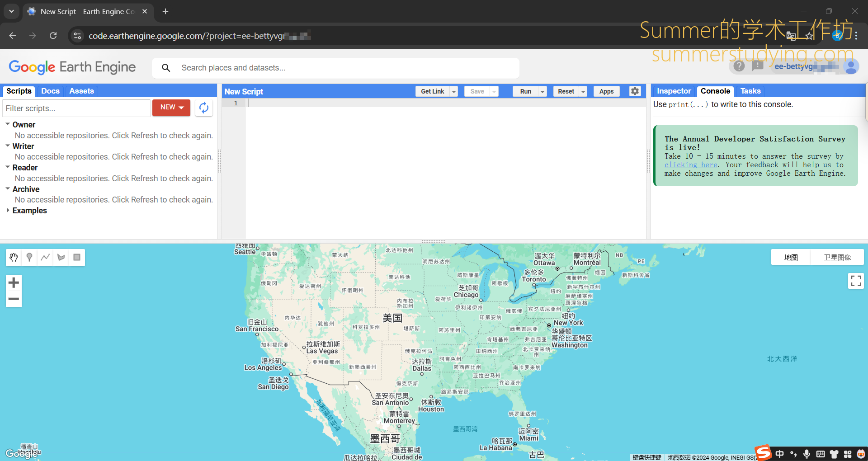Viewport: 868px width, 461px height.
Task: Switch map to satellite imagery view
Action: [837, 257]
